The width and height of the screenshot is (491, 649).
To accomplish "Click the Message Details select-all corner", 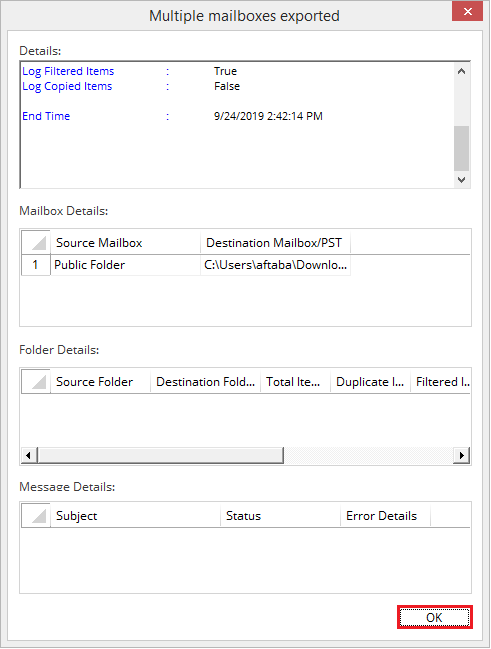I will (36, 516).
